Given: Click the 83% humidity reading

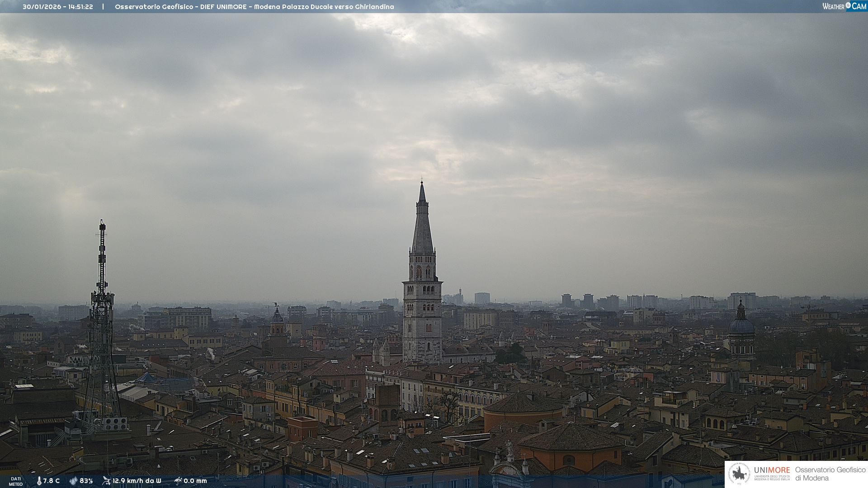Looking at the screenshot, I should (86, 481).
